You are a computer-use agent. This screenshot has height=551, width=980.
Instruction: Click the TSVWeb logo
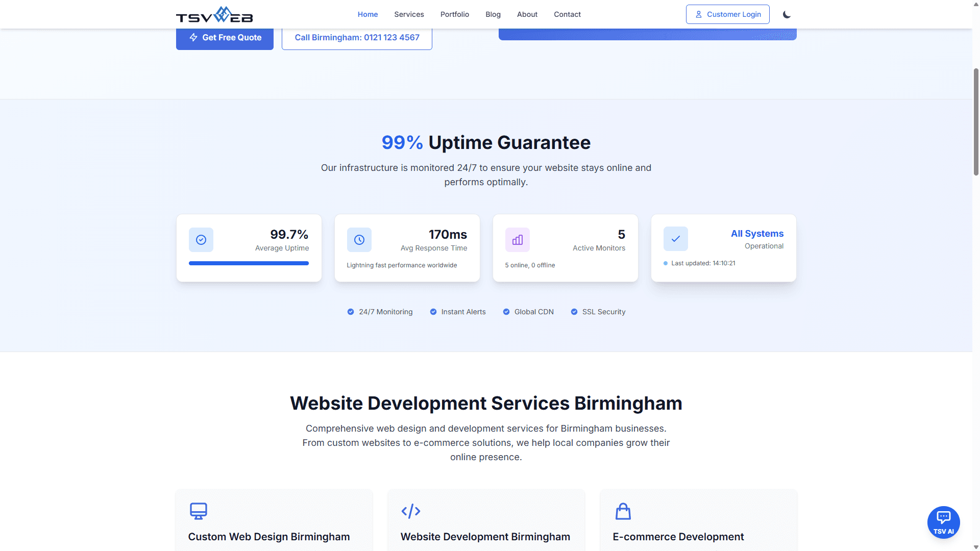(214, 14)
